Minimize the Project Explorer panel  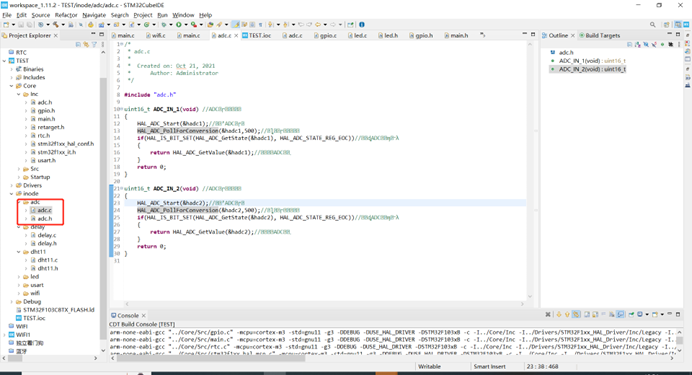(x=93, y=34)
